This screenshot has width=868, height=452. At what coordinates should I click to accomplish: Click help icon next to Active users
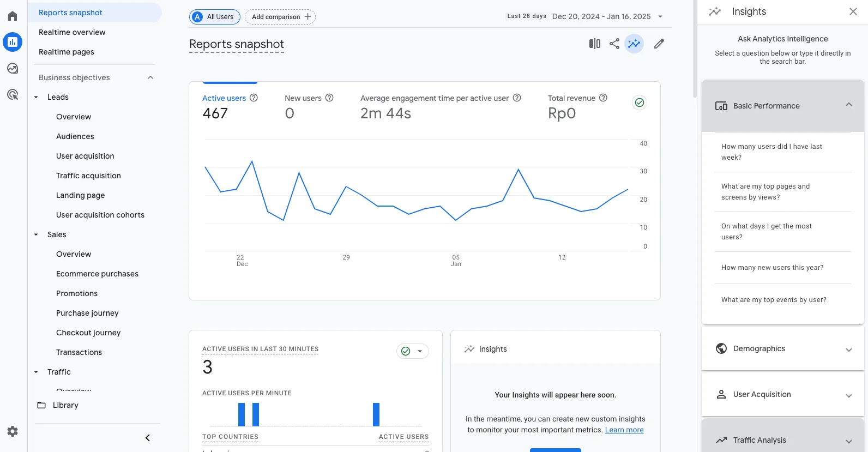pos(254,98)
